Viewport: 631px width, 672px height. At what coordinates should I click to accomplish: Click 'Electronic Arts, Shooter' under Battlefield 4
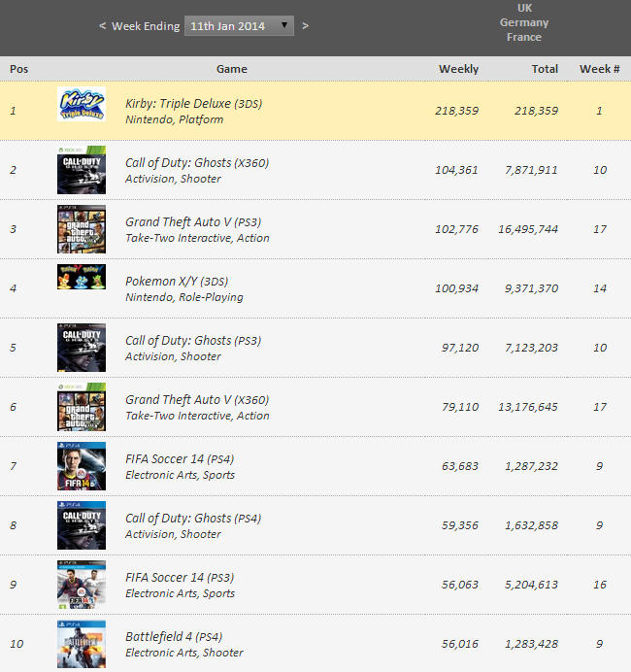pos(184,653)
